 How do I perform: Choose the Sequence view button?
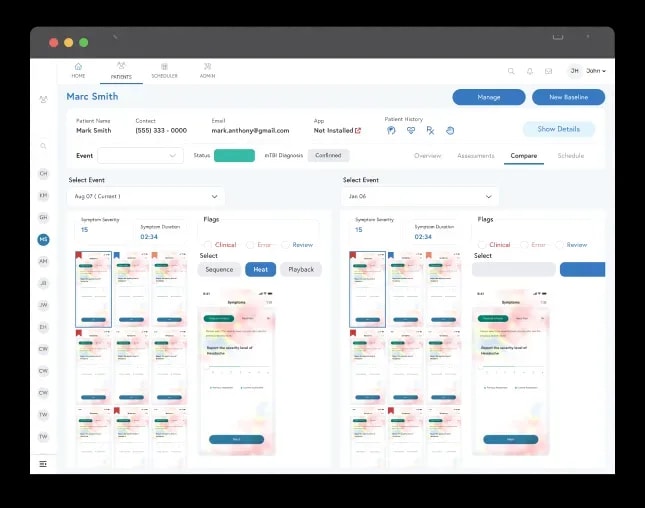[219, 269]
